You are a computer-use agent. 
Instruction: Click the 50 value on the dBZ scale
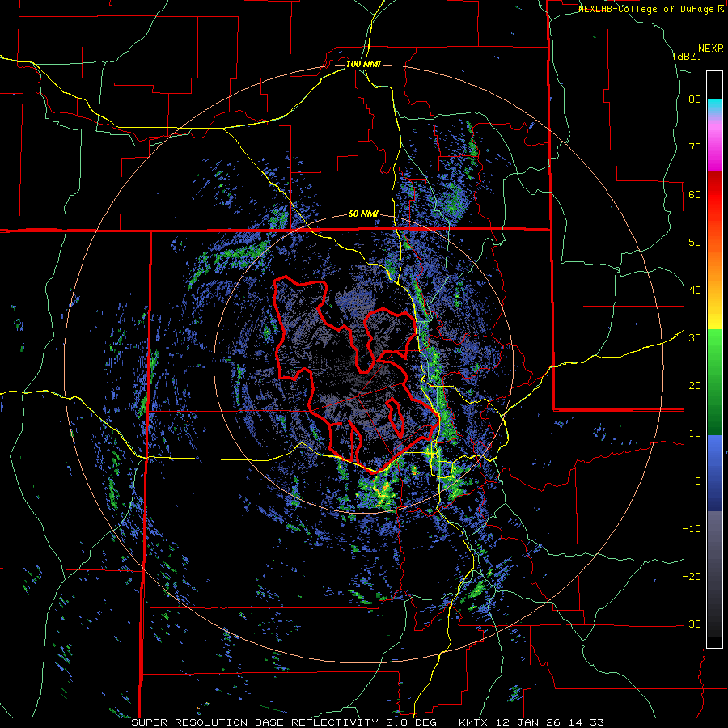695,243
